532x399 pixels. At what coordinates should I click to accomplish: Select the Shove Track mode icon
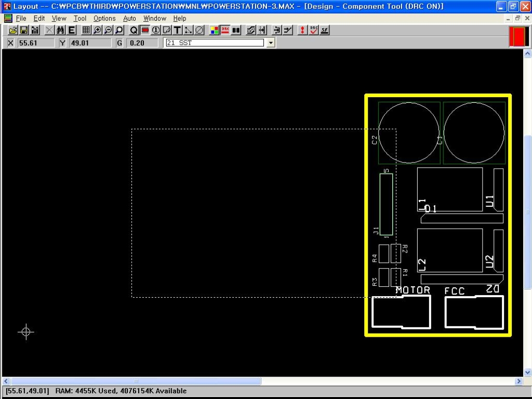262,30
